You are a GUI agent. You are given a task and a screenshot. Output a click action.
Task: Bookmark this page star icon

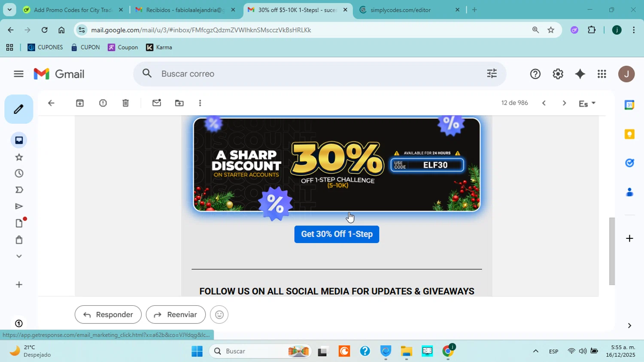[551, 30]
